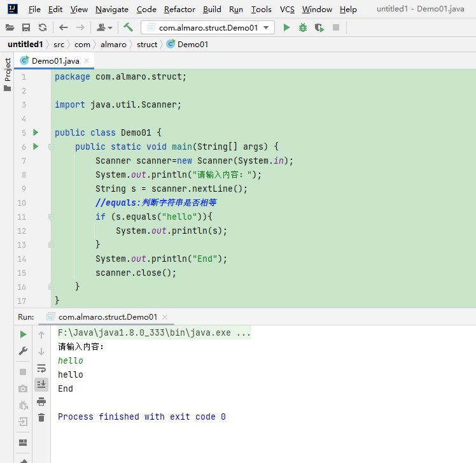Click the Rerun green arrow in Run panel

tap(23, 334)
